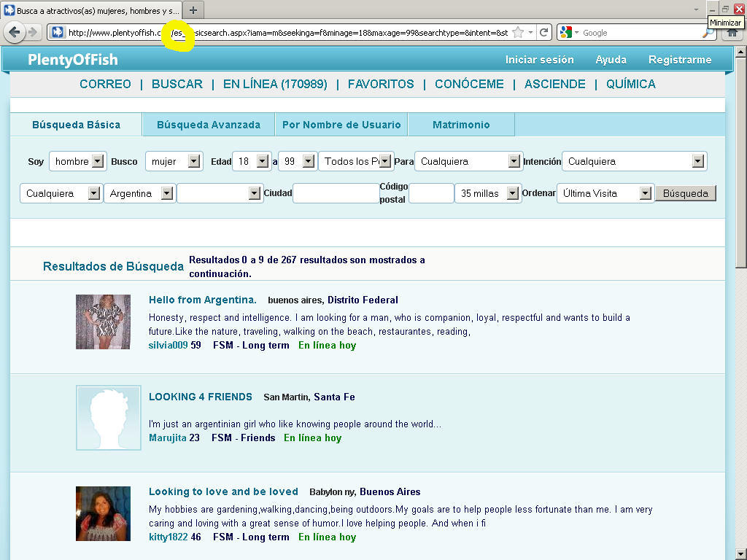Open 'LOOKING 4 FRIENDS' profile headline
The width and height of the screenshot is (747, 560).
[x=201, y=397]
